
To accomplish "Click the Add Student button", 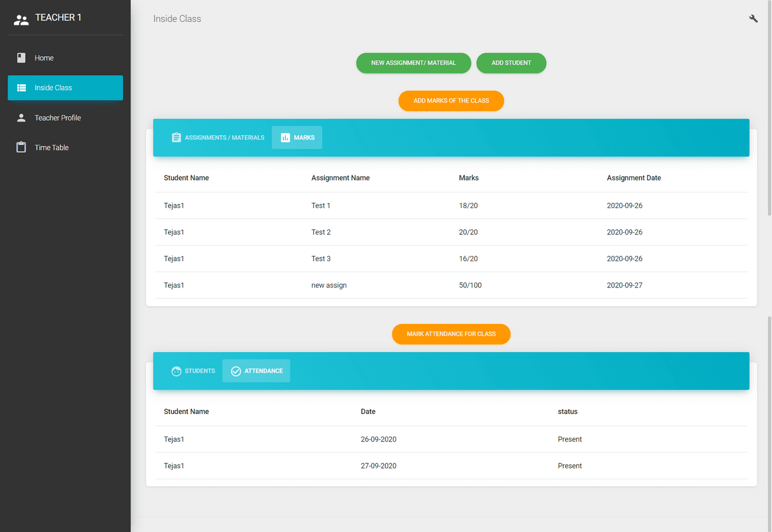I will pyautogui.click(x=511, y=63).
